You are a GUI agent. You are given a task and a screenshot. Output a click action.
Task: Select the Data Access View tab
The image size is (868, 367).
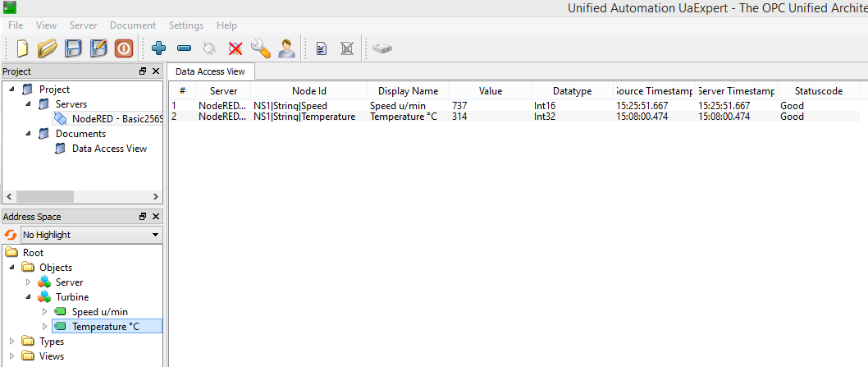click(210, 71)
